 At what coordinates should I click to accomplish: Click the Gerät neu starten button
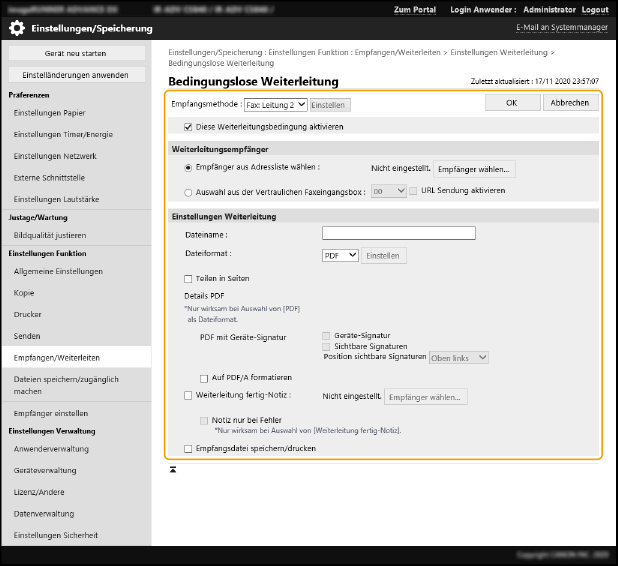pos(76,52)
